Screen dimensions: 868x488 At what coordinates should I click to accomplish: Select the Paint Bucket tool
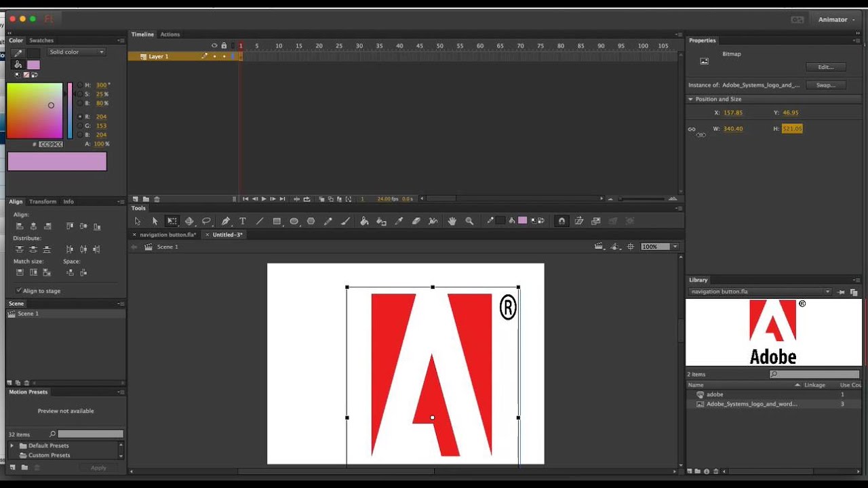click(x=364, y=221)
